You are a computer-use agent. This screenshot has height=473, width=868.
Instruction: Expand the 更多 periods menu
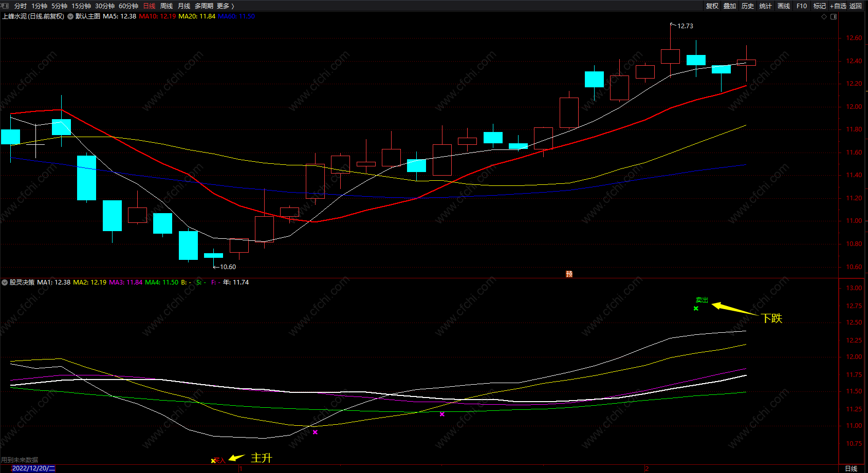click(x=226, y=6)
